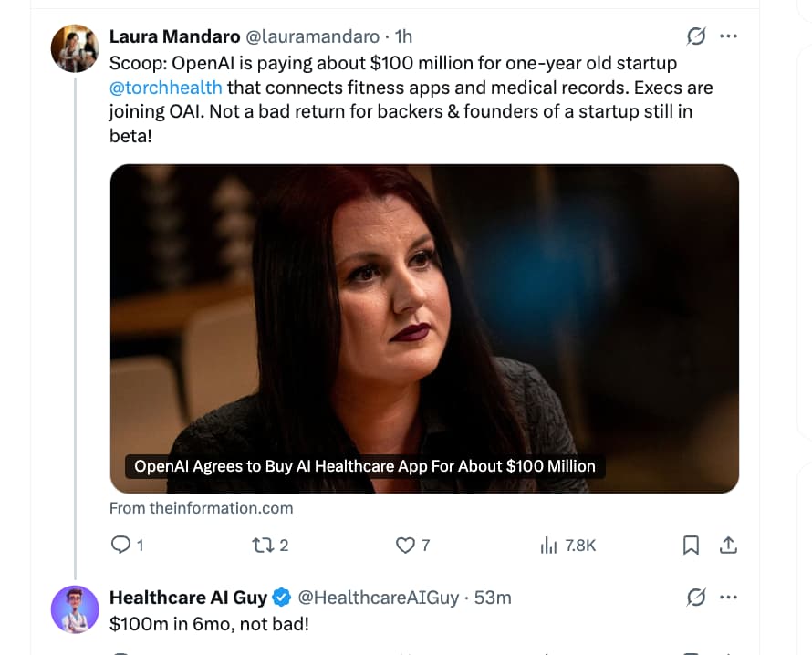Click the @torchhealth mention link

coord(165,88)
